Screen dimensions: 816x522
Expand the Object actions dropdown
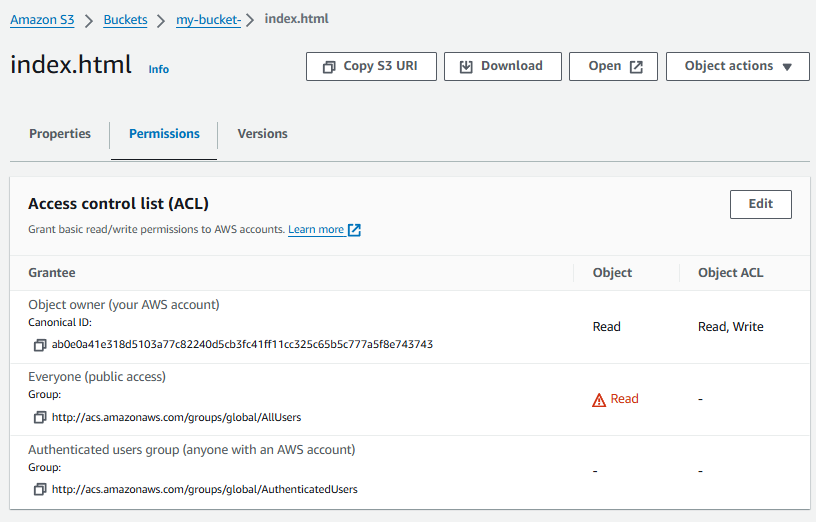pyautogui.click(x=737, y=66)
